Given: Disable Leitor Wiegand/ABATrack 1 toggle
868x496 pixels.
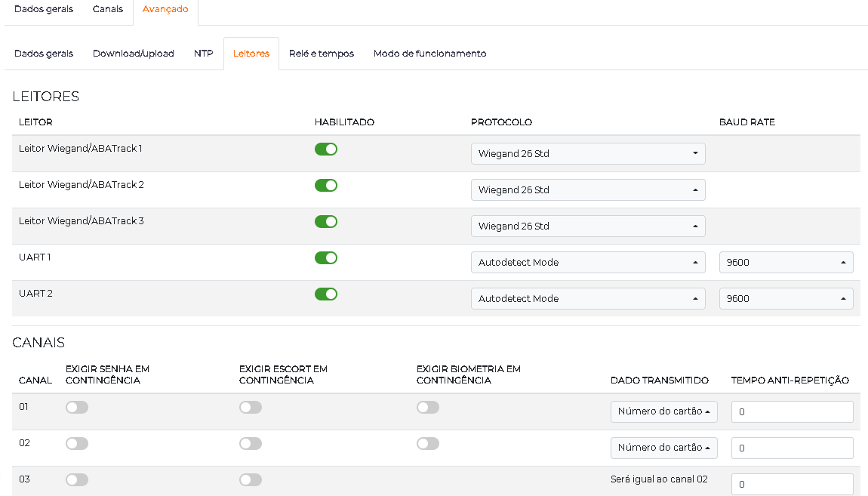Looking at the screenshot, I should pos(325,149).
